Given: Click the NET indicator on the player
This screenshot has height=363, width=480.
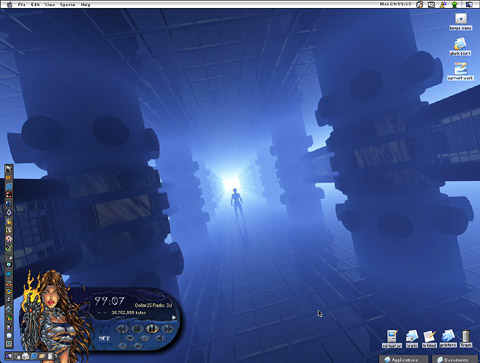Looking at the screenshot, I should (104, 338).
